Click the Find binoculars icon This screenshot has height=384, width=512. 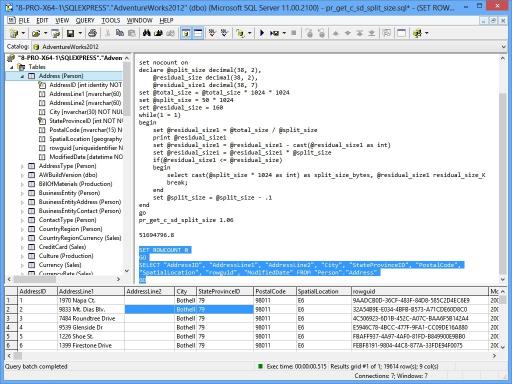[147, 33]
